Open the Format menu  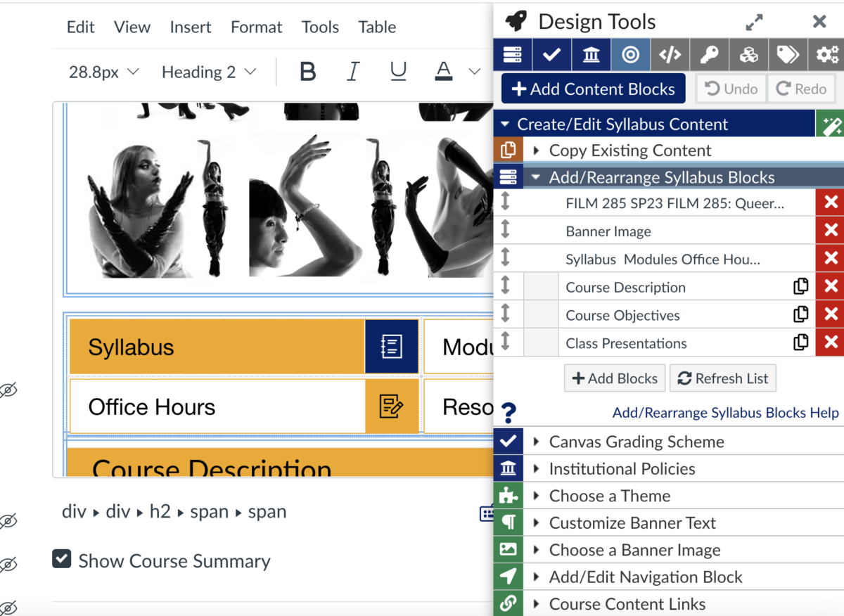click(x=256, y=27)
